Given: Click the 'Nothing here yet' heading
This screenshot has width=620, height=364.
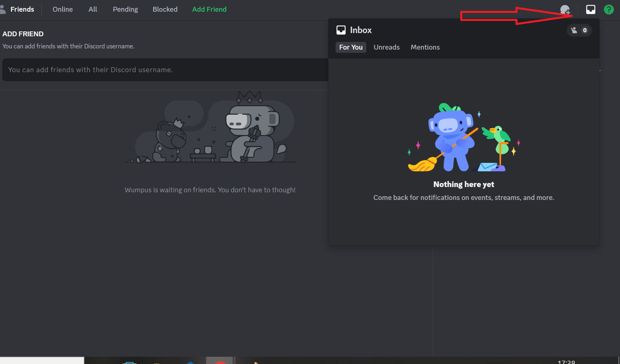Looking at the screenshot, I should (x=463, y=184).
